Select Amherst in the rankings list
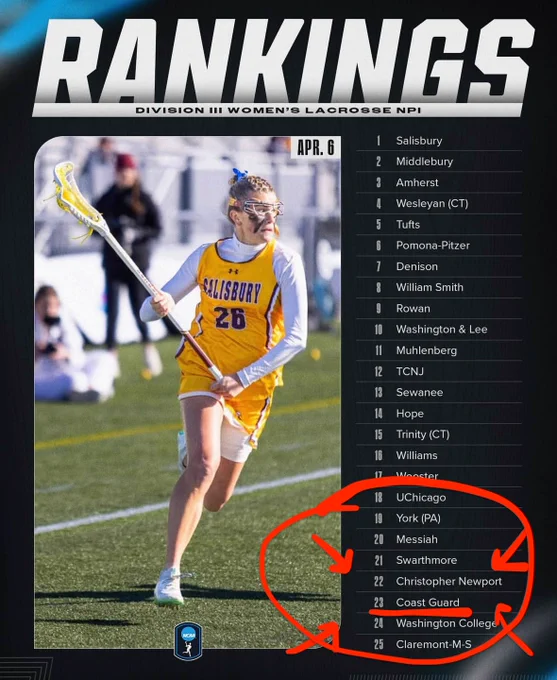The height and width of the screenshot is (680, 557). click(x=439, y=183)
